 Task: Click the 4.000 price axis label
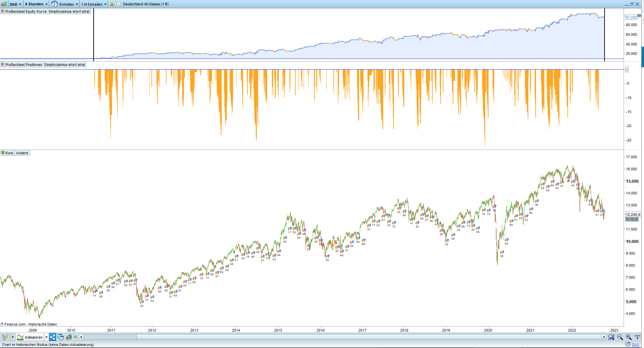point(630,314)
